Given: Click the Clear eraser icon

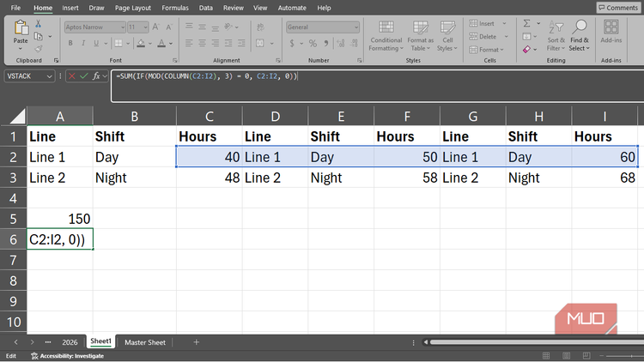Looking at the screenshot, I should tap(527, 49).
